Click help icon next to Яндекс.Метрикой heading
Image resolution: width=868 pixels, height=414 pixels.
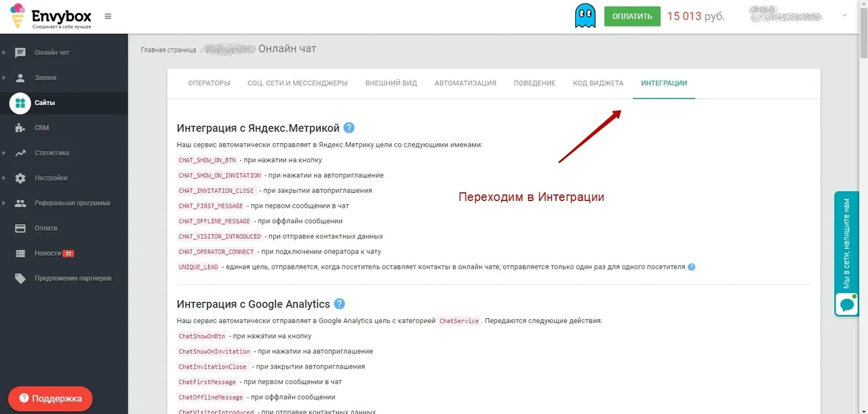[x=349, y=128]
